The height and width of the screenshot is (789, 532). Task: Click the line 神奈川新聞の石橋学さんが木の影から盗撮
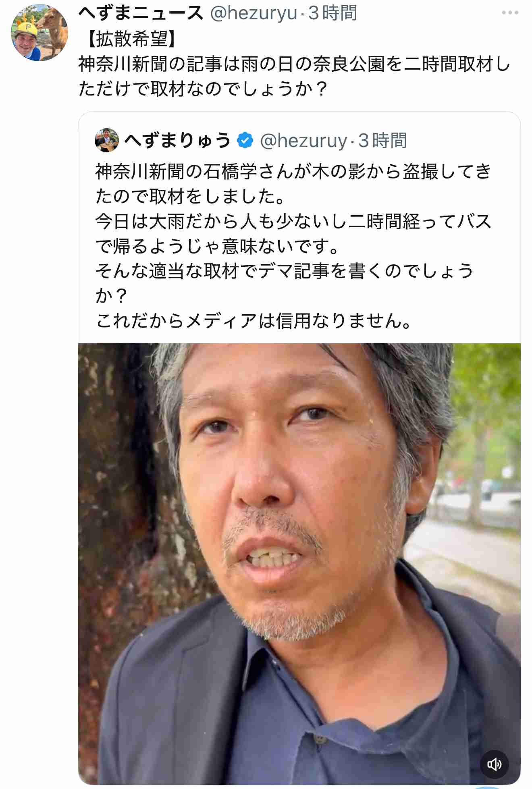tap(293, 172)
